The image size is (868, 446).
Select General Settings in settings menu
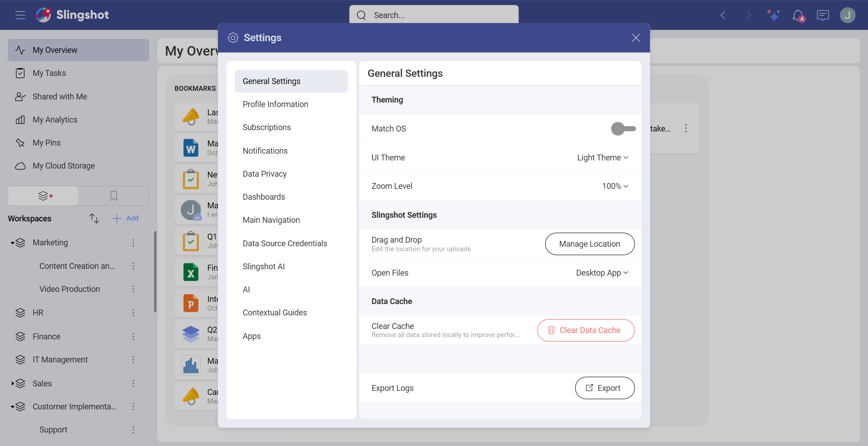point(291,81)
